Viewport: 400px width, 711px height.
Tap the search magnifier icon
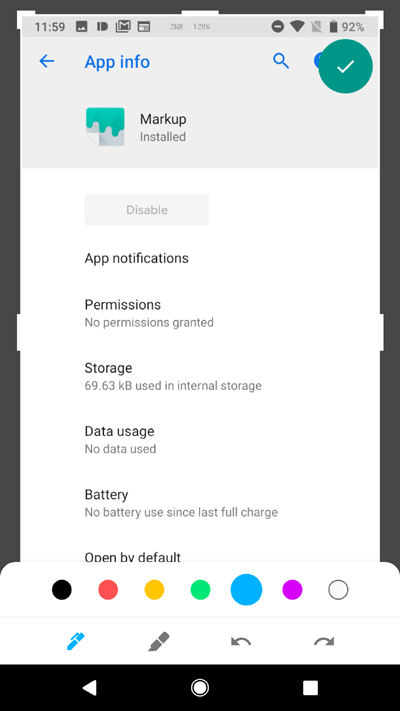[x=281, y=61]
